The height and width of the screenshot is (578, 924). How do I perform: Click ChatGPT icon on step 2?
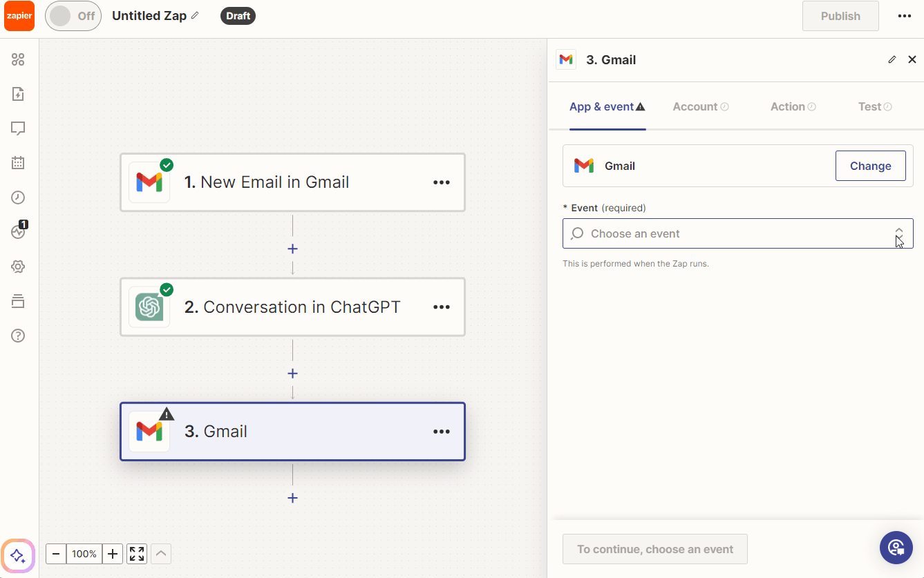click(x=149, y=307)
